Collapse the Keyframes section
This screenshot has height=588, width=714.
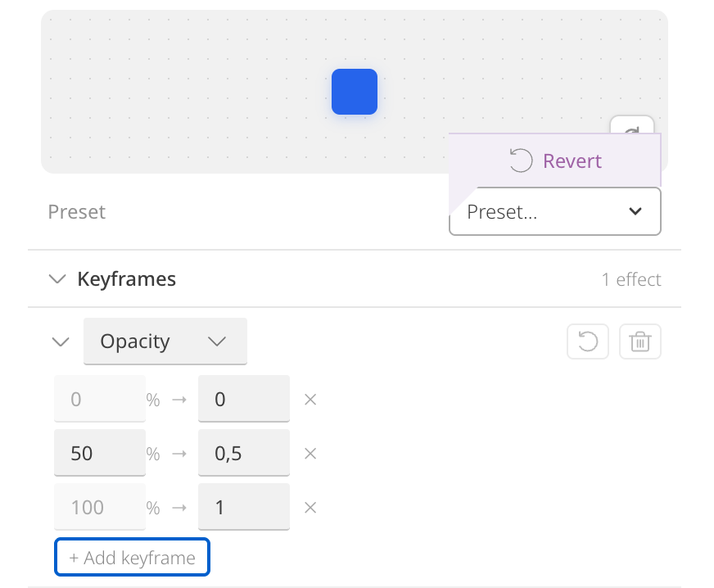point(56,278)
